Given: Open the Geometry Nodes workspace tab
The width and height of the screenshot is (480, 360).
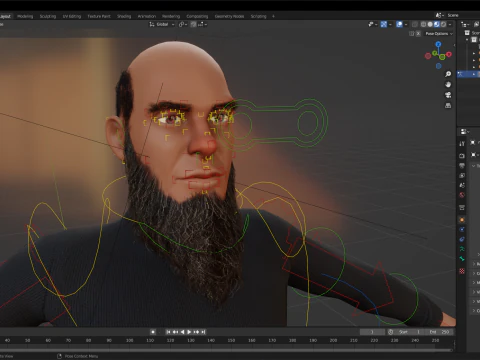Looking at the screenshot, I should 229,16.
